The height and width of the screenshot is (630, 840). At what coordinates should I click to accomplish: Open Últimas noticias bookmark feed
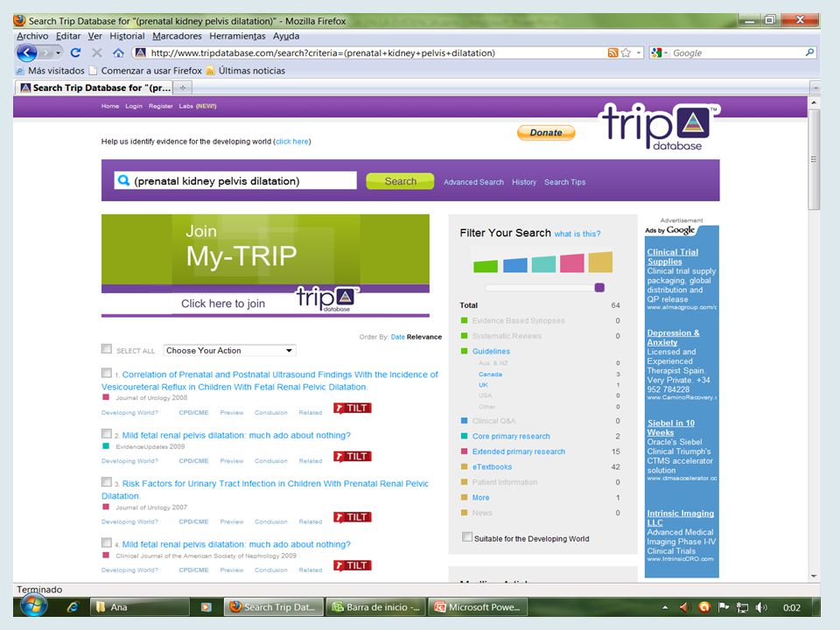tap(246, 71)
